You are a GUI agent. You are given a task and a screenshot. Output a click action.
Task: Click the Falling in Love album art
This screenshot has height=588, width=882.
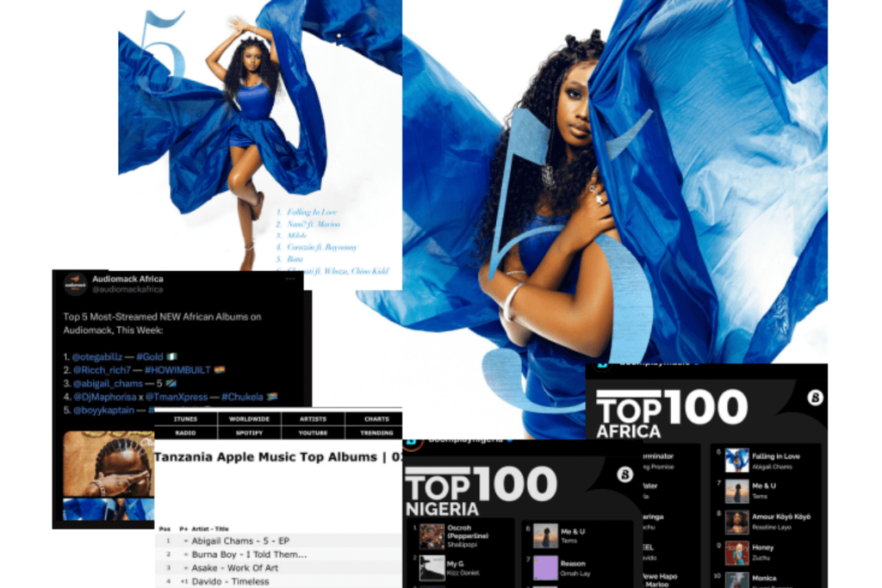(x=736, y=461)
